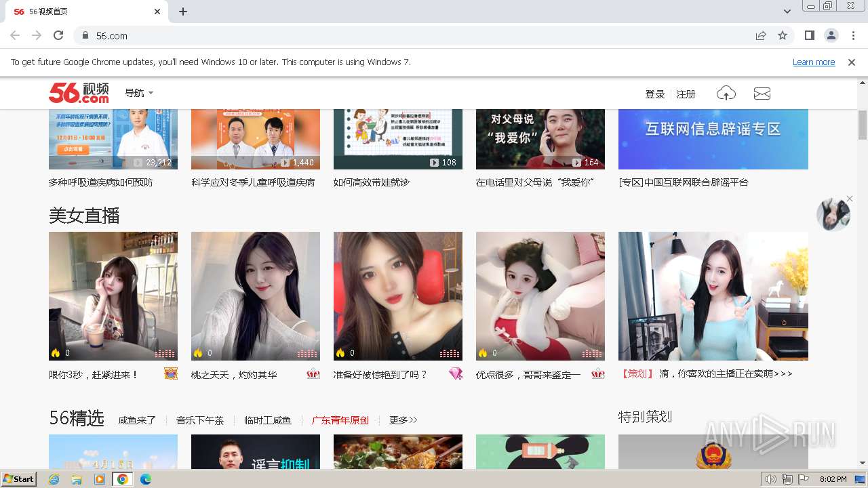Reload the current page
868x488 pixels.
tap(58, 35)
